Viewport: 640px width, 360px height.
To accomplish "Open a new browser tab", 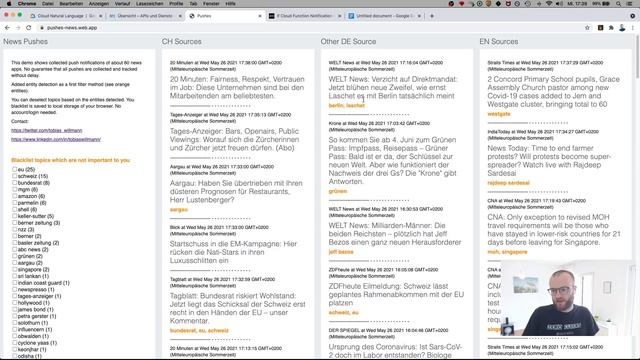I will pos(432,16).
